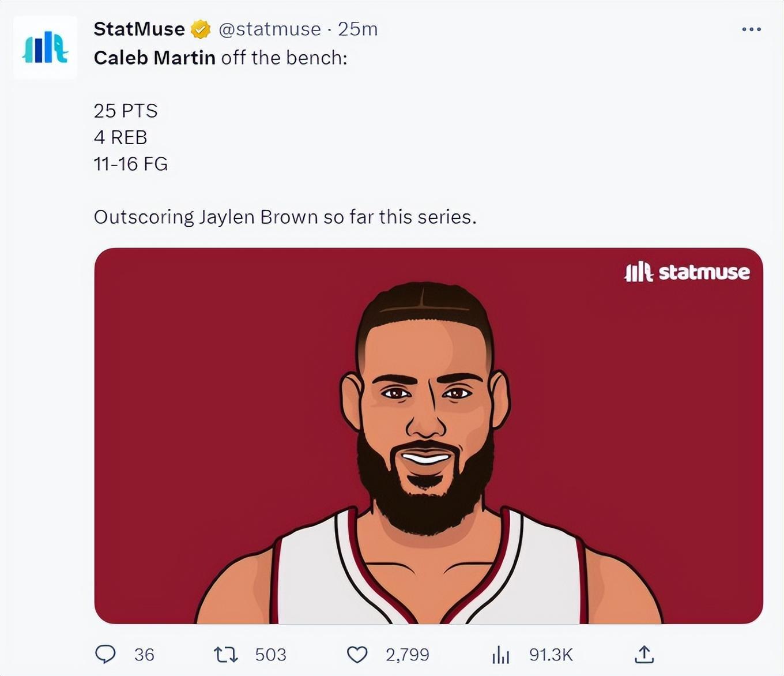784x676 pixels.
Task: Click the reply speech bubble icon
Action: 105,654
